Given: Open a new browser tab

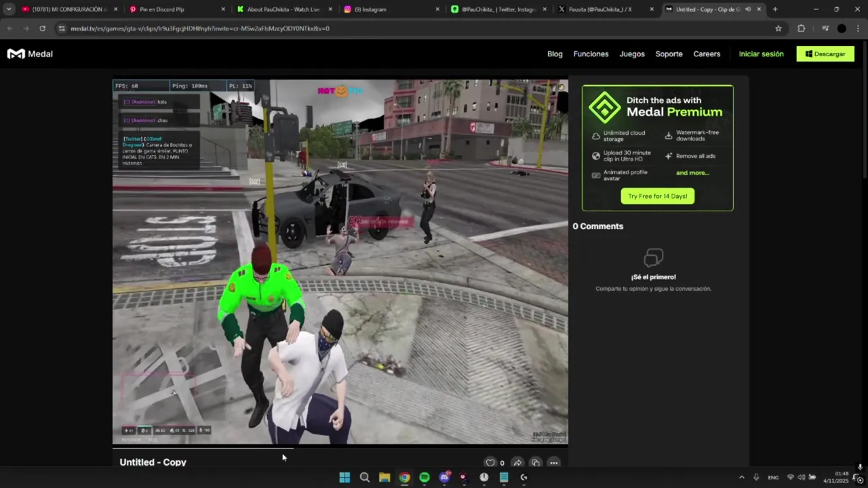Looking at the screenshot, I should pyautogui.click(x=775, y=9).
